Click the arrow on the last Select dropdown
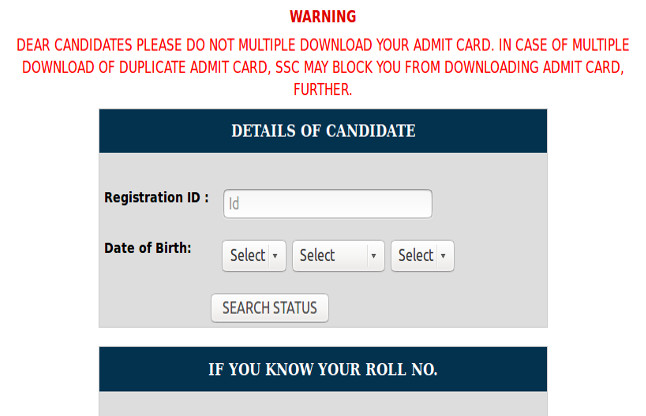The width and height of the screenshot is (646, 416). (x=443, y=256)
